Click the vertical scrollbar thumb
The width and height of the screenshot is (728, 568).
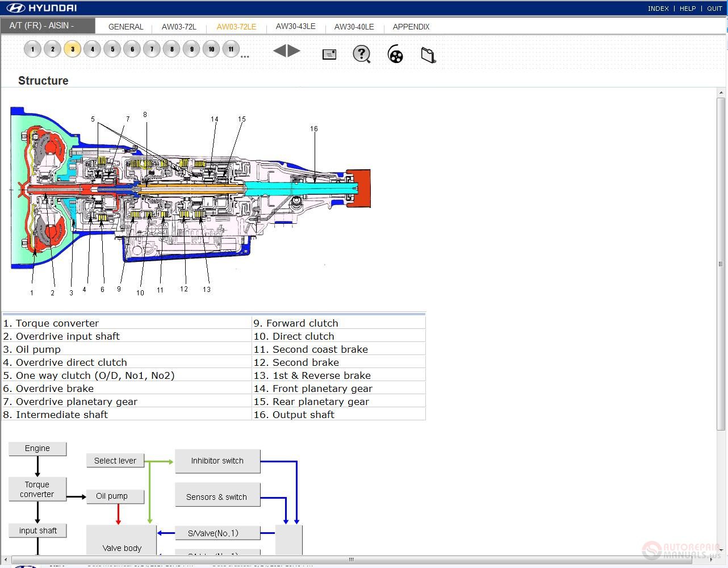(x=721, y=264)
